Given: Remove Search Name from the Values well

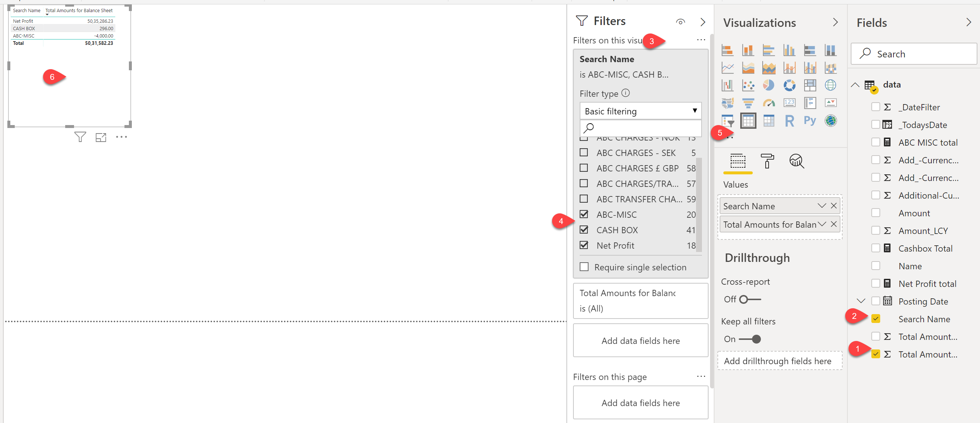Looking at the screenshot, I should (x=833, y=206).
